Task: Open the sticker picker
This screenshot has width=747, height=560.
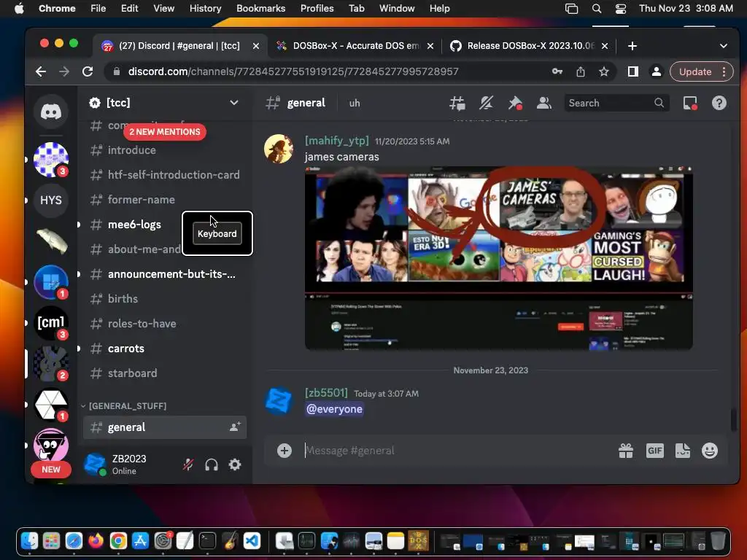Action: (x=683, y=451)
